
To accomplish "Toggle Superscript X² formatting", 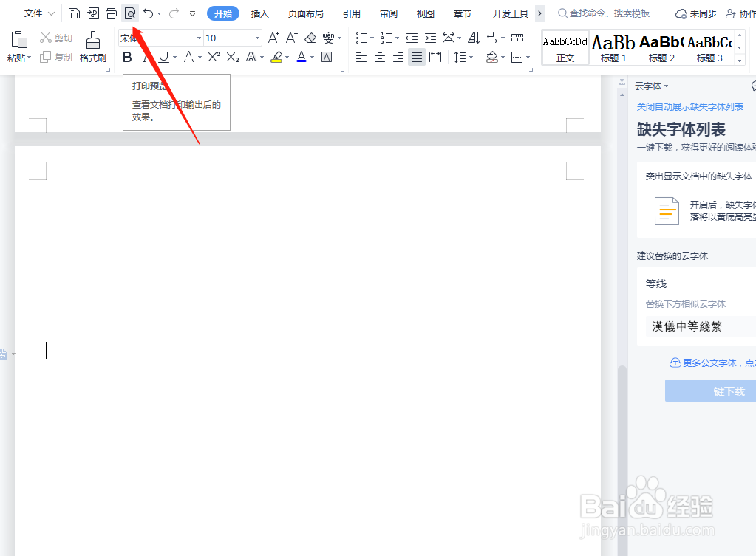I will [x=214, y=58].
